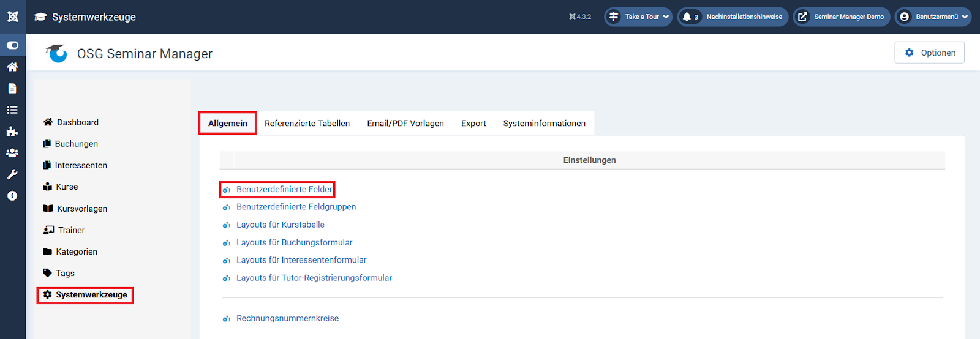
Task: Click the notification bell icon
Action: (x=687, y=17)
